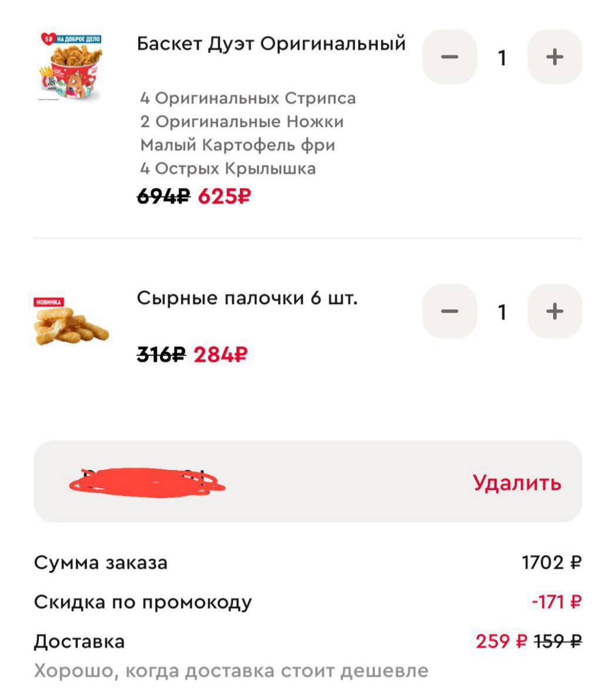616x694 pixels.
Task: Click the 284₽ discounted cheese sticks price
Action: pos(220,355)
